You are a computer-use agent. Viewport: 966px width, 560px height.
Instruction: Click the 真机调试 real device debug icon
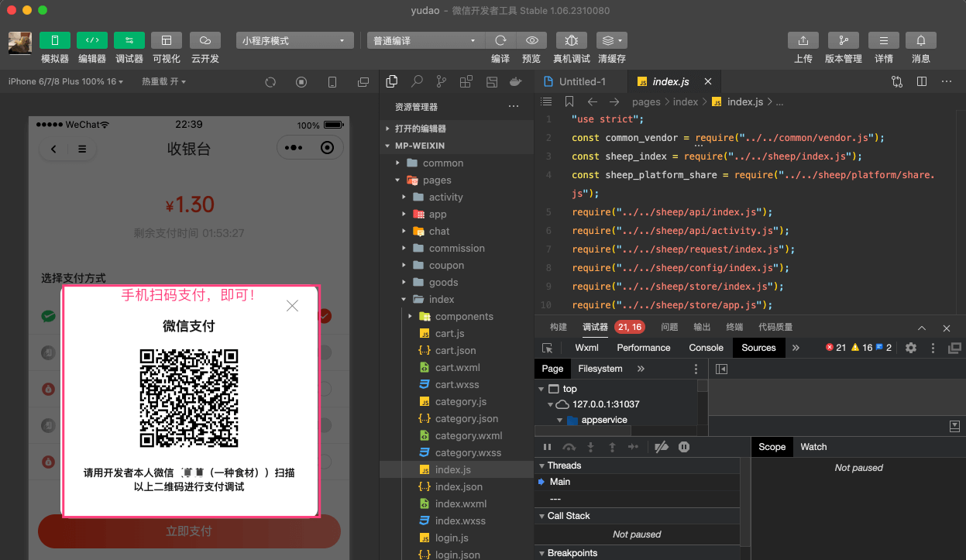pos(571,40)
